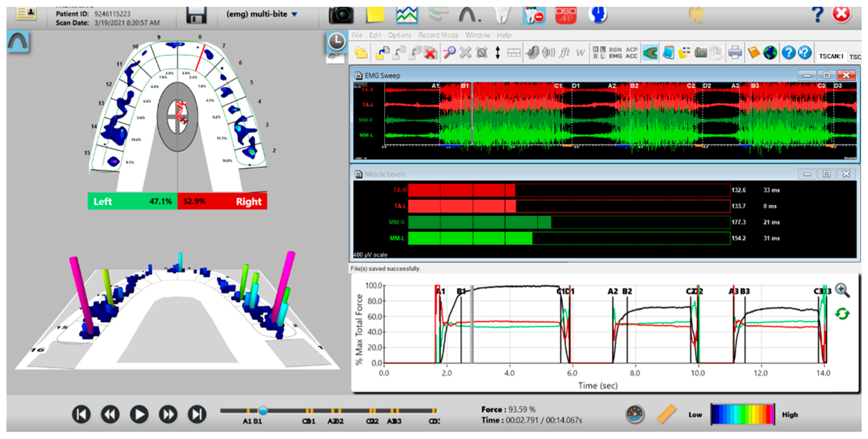Click the blue playback position slider knob
Image resolution: width=868 pixels, height=439 pixels.
(263, 410)
